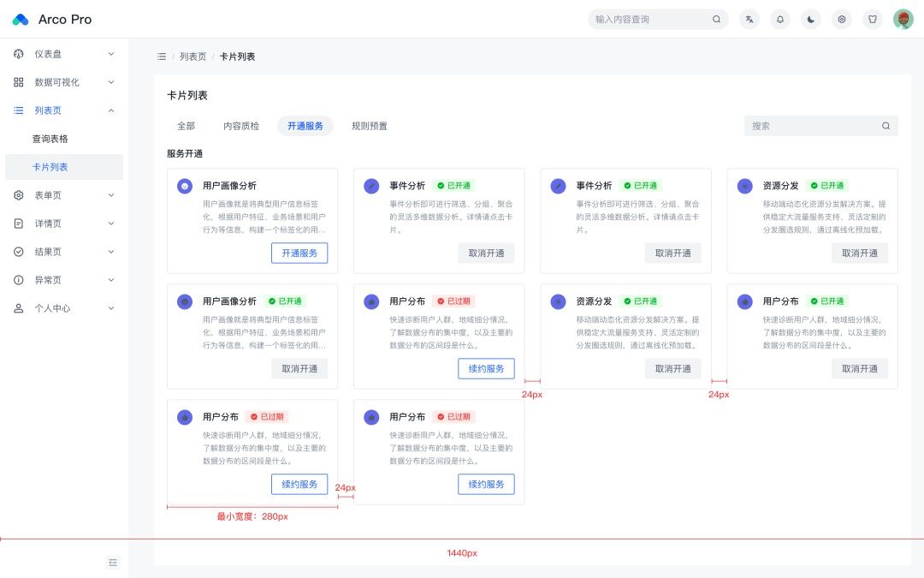Viewport: 924px width, 578px height.
Task: Expand the 异常页 menu chevron
Action: pos(110,280)
